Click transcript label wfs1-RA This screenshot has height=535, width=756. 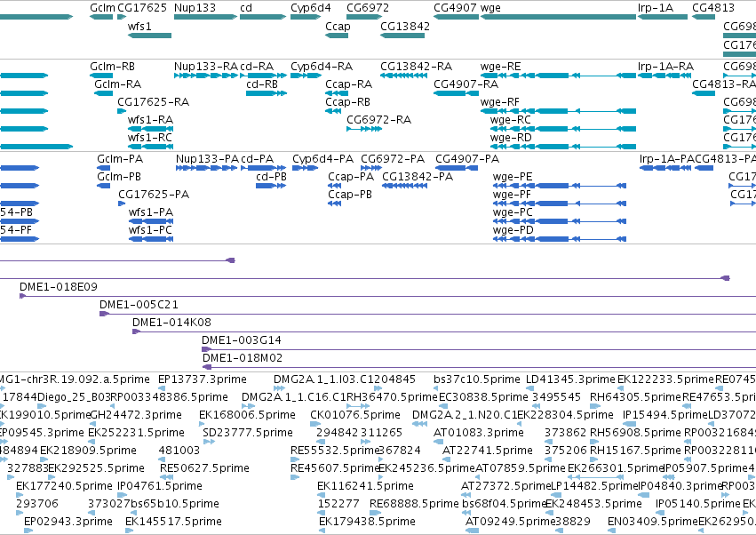[150, 120]
